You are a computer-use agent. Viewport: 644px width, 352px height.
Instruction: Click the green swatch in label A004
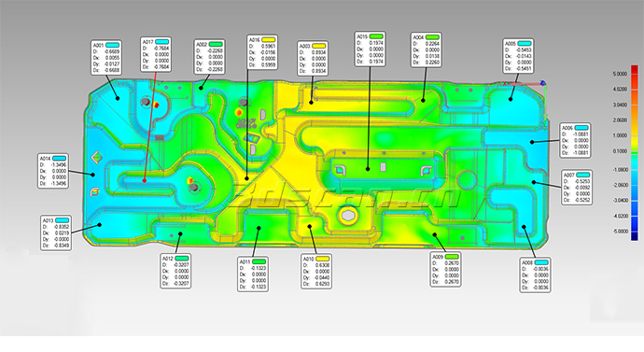pos(432,37)
